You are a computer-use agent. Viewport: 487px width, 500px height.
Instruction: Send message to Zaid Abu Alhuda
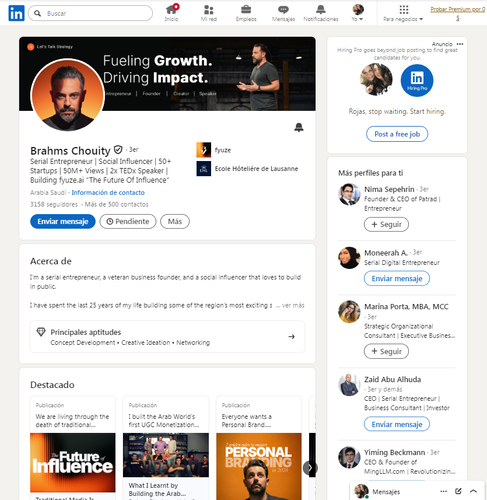tap(397, 424)
